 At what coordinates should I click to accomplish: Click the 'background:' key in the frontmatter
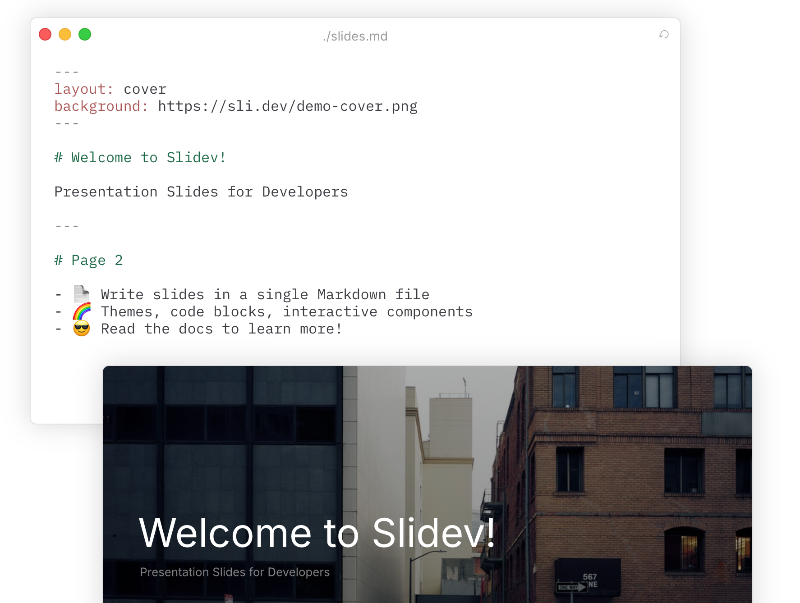coord(101,106)
